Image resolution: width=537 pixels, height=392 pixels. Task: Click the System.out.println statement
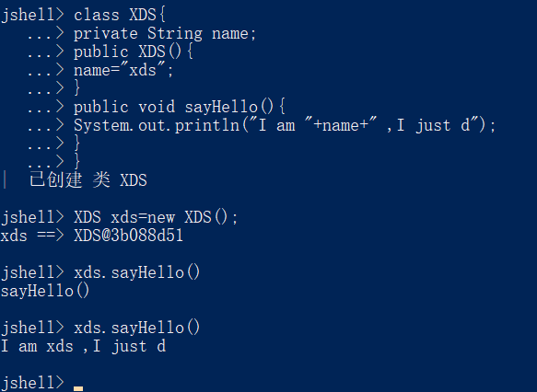pyautogui.click(x=285, y=125)
